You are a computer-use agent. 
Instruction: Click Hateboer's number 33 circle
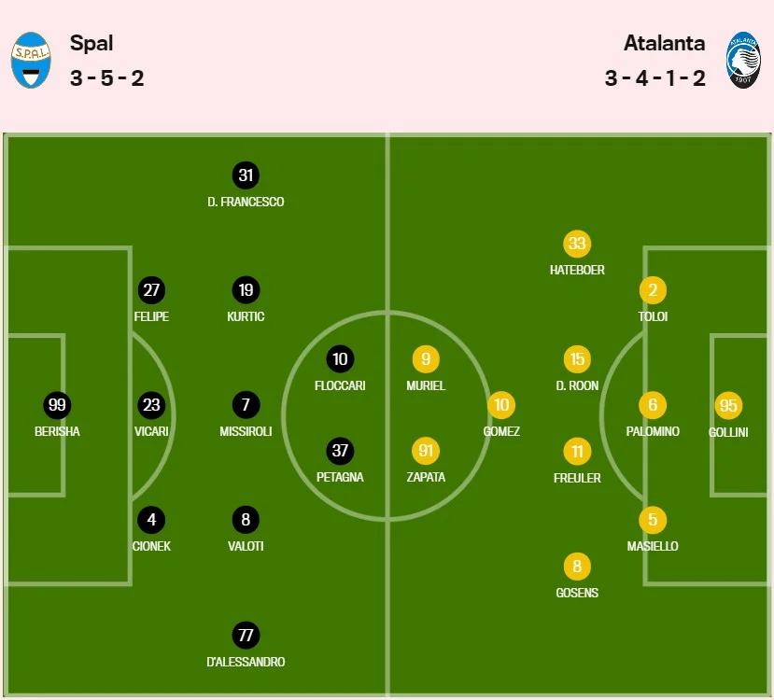coord(577,245)
